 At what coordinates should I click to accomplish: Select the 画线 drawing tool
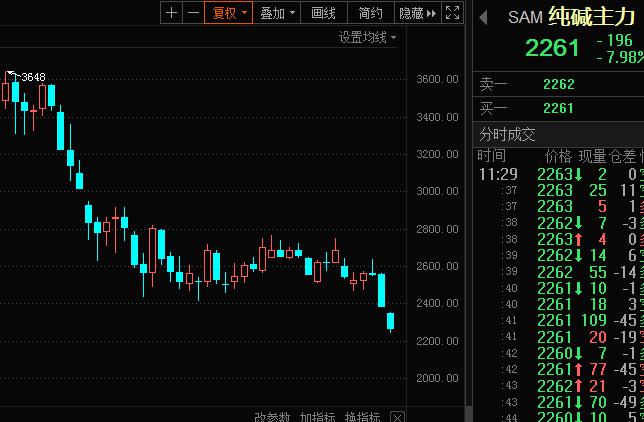point(324,13)
